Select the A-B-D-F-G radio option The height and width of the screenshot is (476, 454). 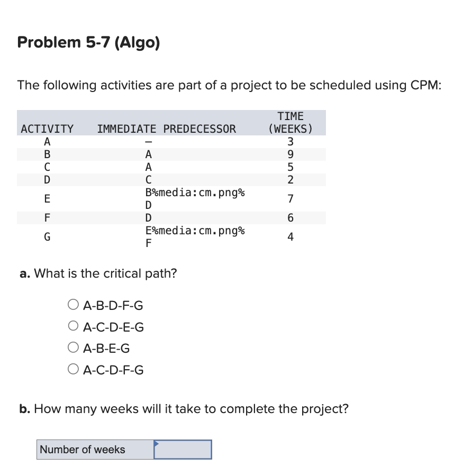(73, 305)
